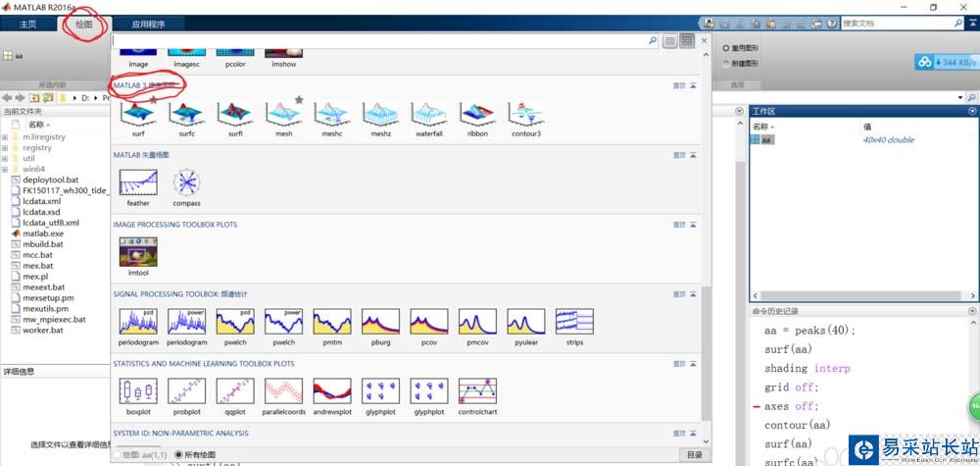Focus the plot gallery search field
Image resolution: width=980 pixels, height=466 pixels.
378,40
